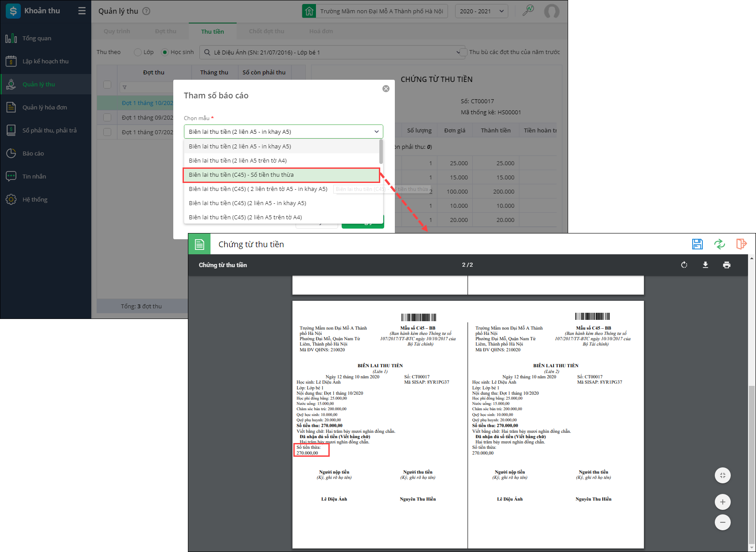Close the Tham số báo cáo dialog
The image size is (756, 552).
386,89
